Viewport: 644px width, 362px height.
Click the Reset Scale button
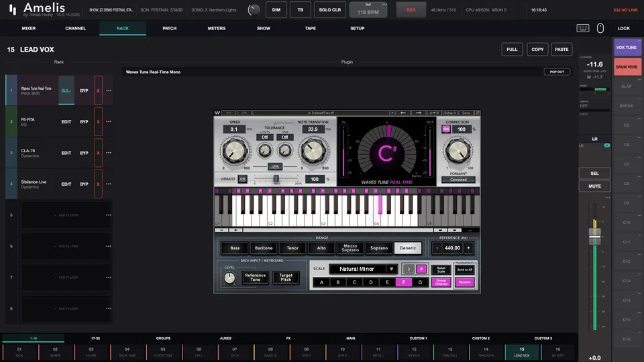point(441,269)
